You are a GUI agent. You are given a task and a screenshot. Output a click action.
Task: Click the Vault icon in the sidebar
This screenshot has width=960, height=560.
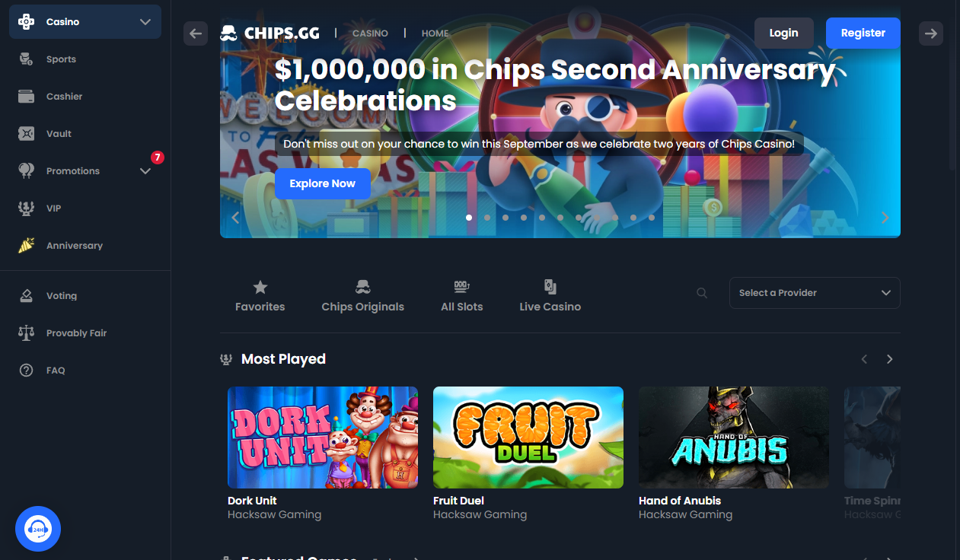tap(26, 134)
